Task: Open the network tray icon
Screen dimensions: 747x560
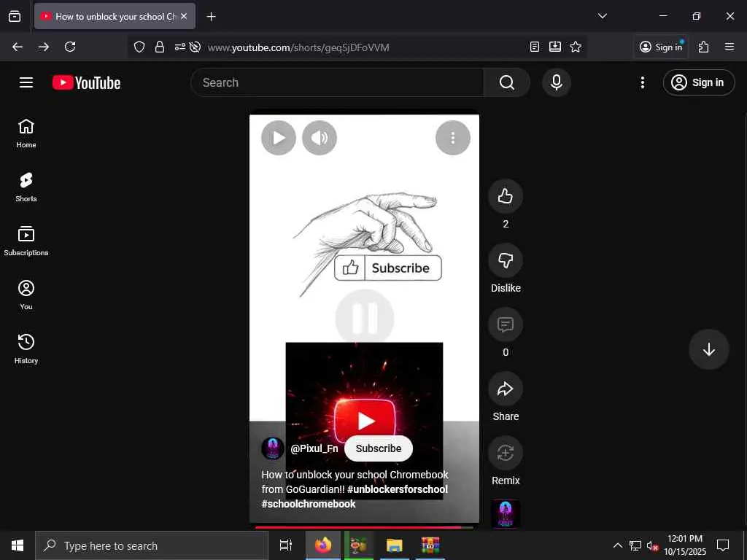Action: (635, 545)
